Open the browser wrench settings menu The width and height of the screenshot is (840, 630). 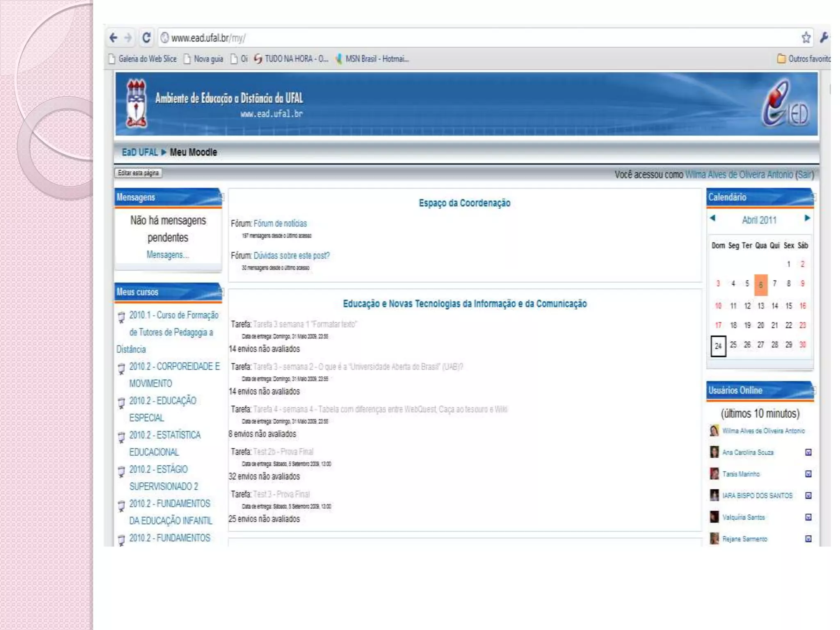coord(824,38)
